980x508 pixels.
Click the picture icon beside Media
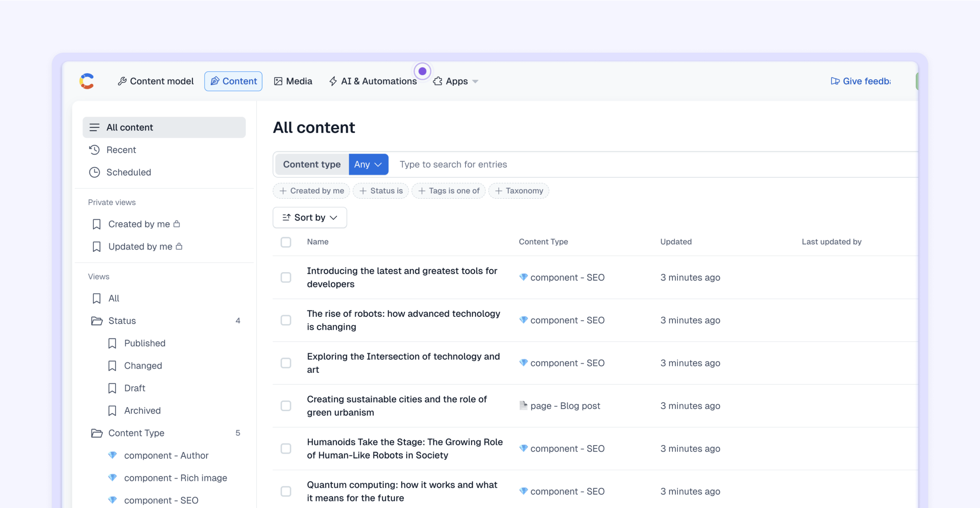click(278, 81)
